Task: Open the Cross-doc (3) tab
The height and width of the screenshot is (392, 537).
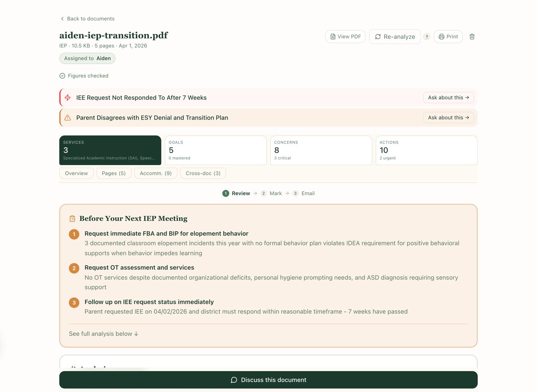Action: (203, 173)
